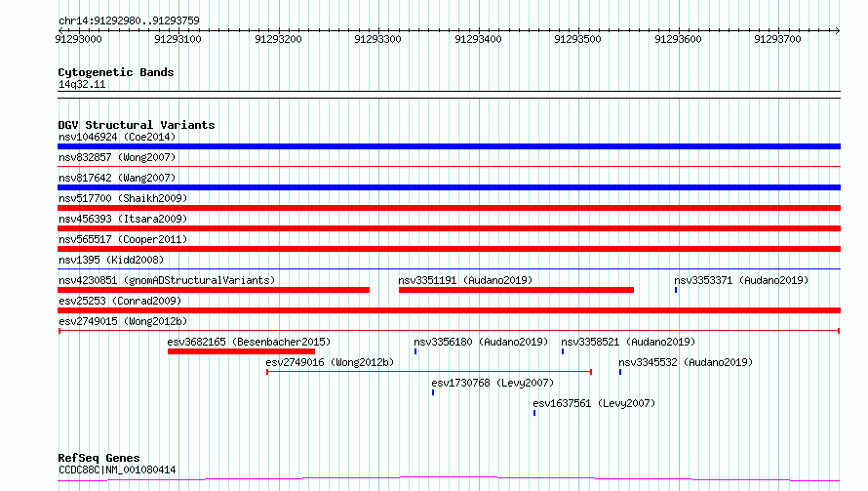
Task: Click ruler position 91293100
Action: pyautogui.click(x=178, y=39)
